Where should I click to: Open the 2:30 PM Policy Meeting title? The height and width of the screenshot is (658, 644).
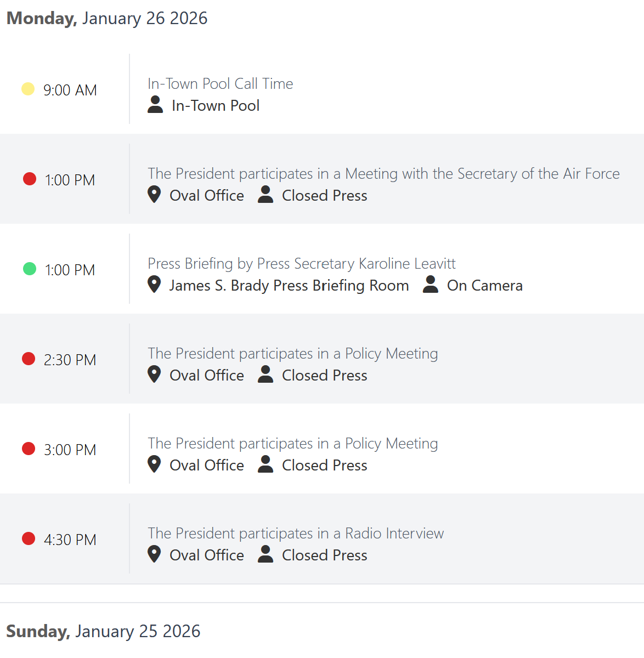(292, 353)
